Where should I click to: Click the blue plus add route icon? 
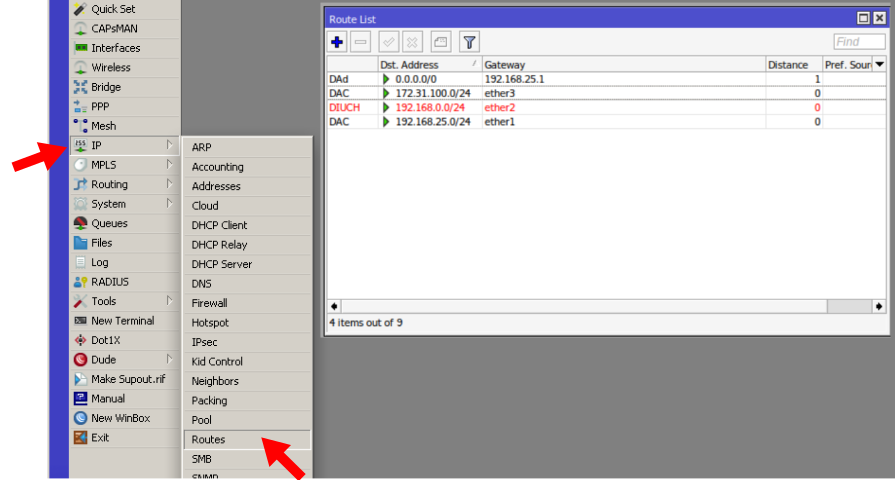pos(337,42)
